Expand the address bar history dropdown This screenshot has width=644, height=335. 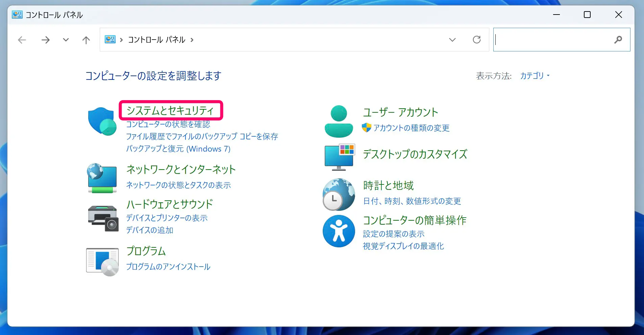click(452, 40)
